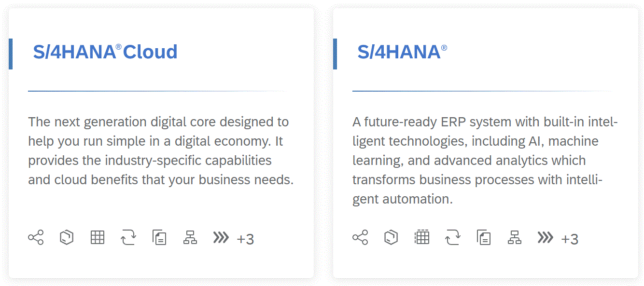Expand +3 more icons in S/4HANA card

pyautogui.click(x=570, y=239)
